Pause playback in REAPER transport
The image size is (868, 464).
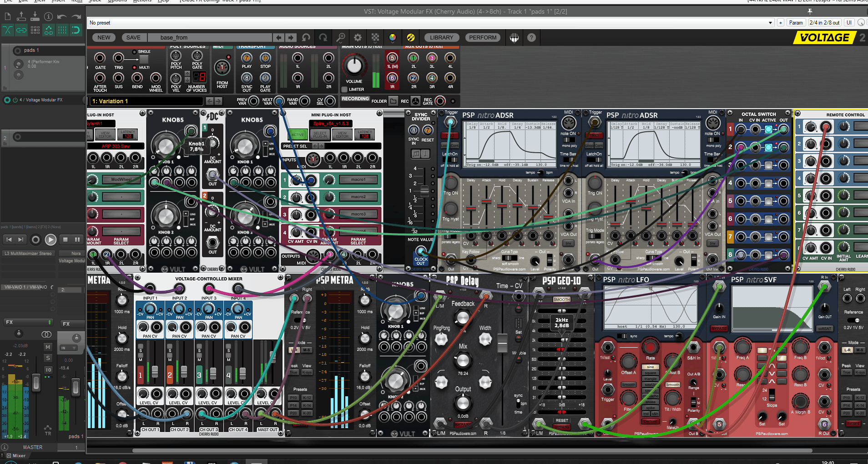[x=77, y=239]
